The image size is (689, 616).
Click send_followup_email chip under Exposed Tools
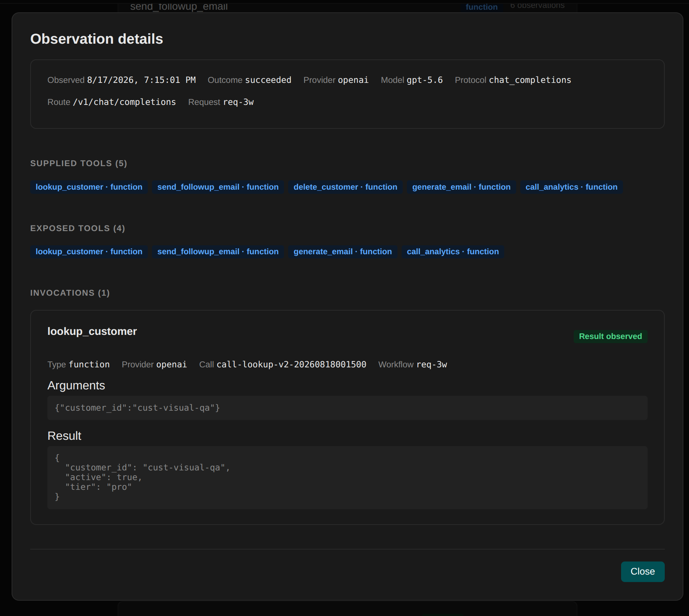tap(218, 252)
